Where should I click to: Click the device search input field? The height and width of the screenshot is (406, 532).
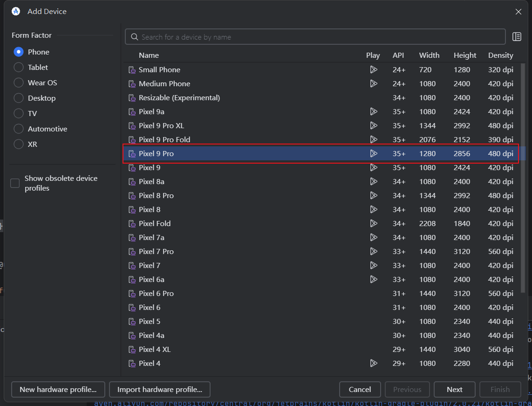[321, 37]
